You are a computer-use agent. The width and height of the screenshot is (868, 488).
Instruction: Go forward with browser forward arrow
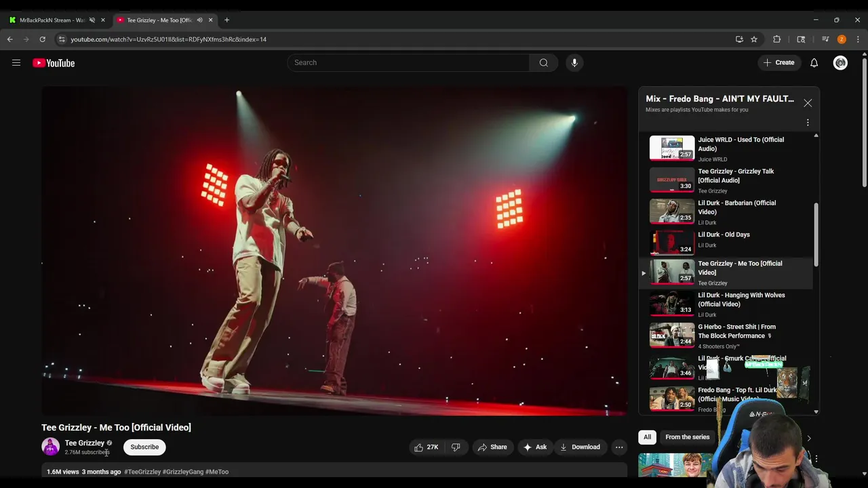(x=26, y=39)
